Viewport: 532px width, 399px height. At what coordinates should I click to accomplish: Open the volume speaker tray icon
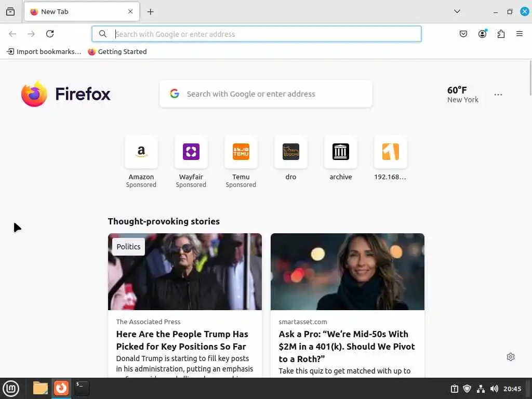(494, 389)
